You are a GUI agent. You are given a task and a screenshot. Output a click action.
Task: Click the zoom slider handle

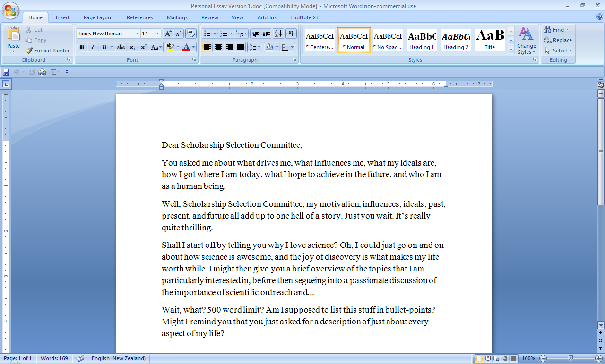pyautogui.click(x=571, y=358)
